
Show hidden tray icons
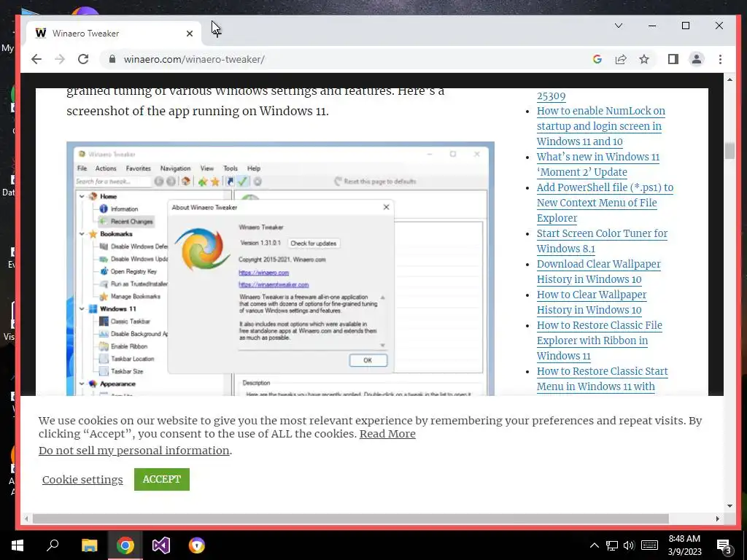coord(594,545)
